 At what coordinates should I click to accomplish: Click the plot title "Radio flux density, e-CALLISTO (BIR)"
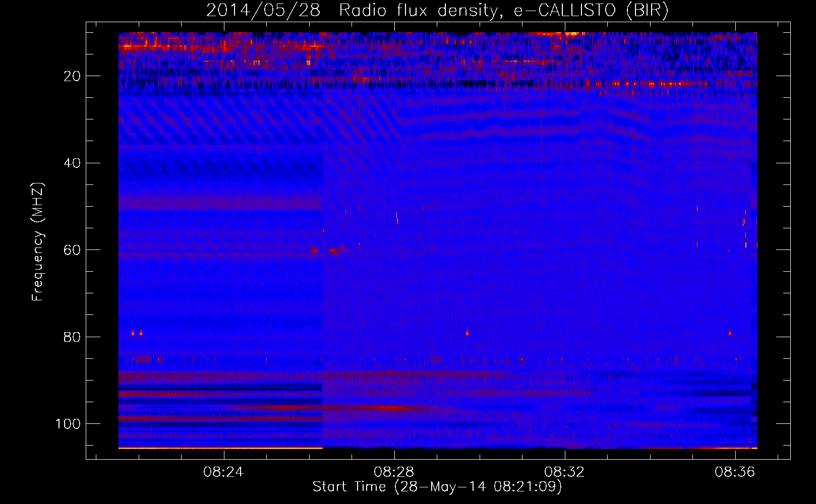(x=503, y=11)
